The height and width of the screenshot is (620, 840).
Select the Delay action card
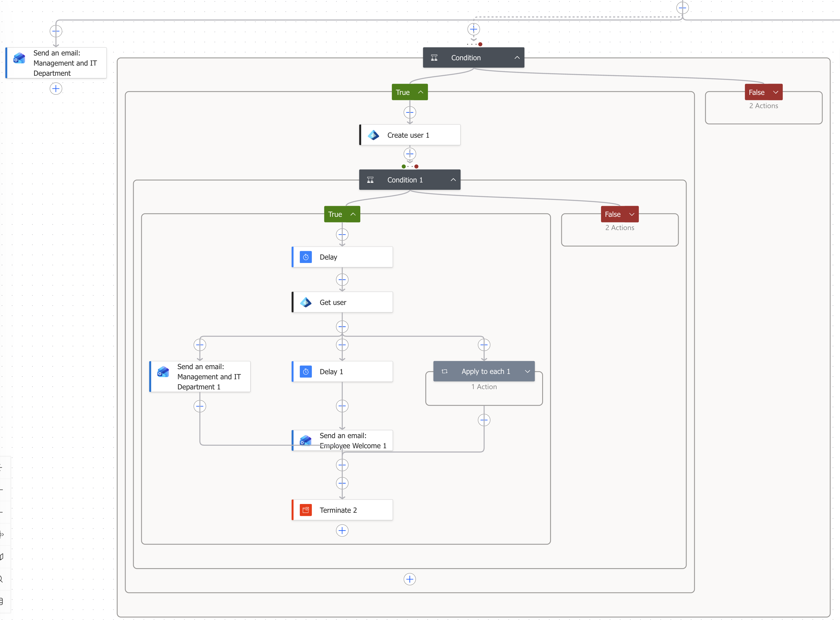342,257
